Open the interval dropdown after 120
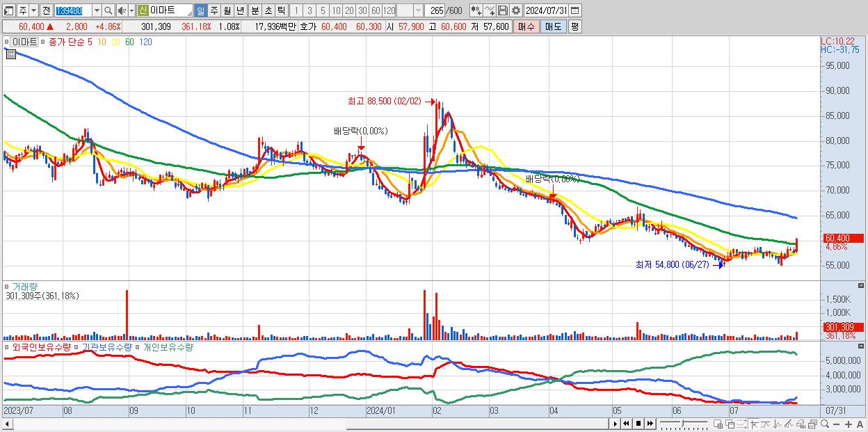The height and width of the screenshot is (432, 868). coord(418,10)
